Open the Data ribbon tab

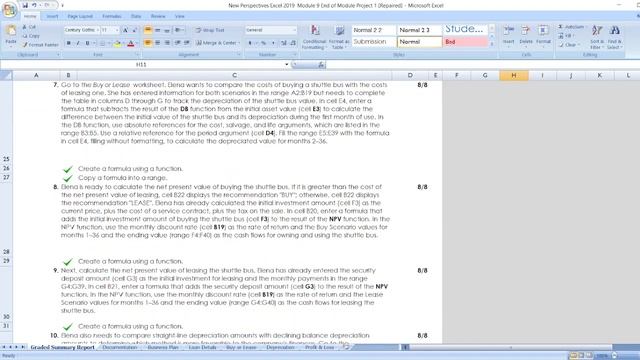click(136, 16)
